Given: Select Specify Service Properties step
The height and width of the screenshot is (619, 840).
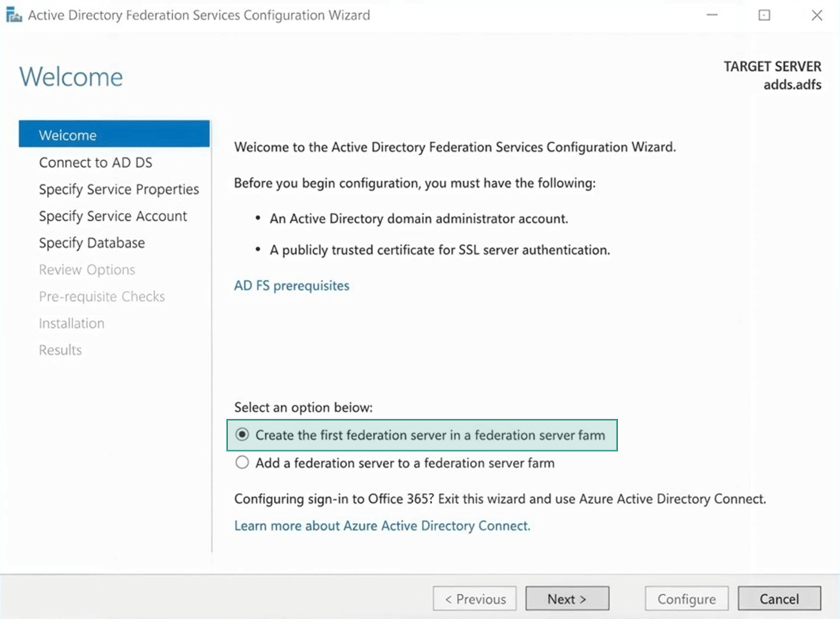Looking at the screenshot, I should point(119,189).
